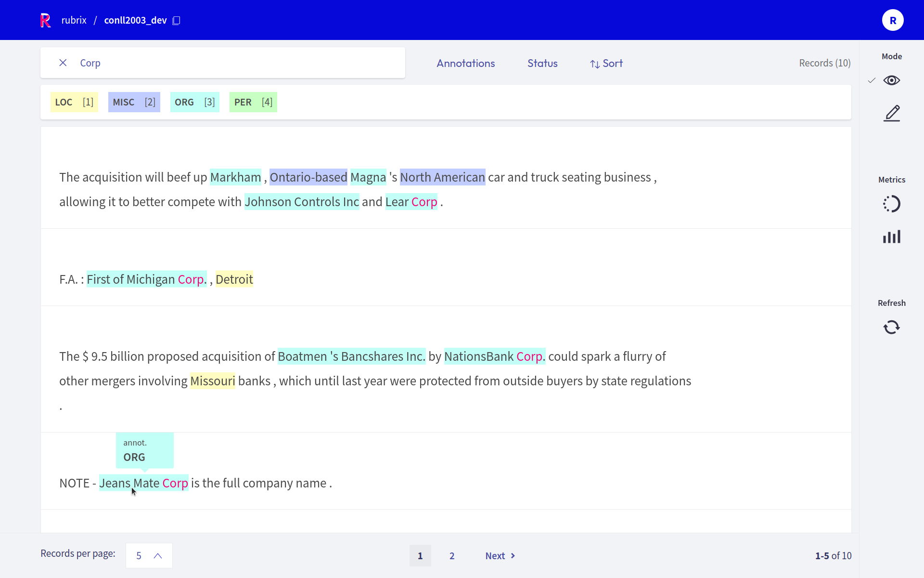
Task: Open the stats bar chart metrics
Action: click(892, 236)
